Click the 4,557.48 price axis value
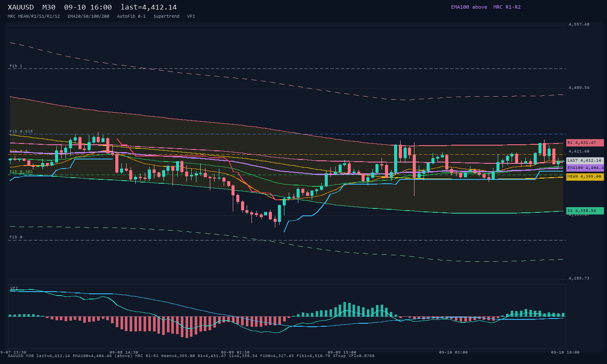Image resolution: width=607 pixels, height=364 pixels. coord(579,24)
